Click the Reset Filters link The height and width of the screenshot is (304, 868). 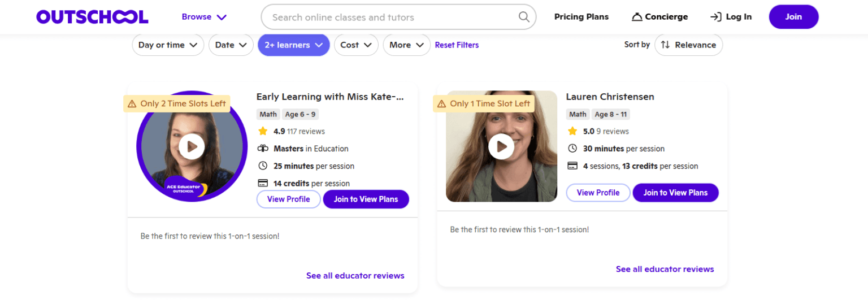[457, 45]
